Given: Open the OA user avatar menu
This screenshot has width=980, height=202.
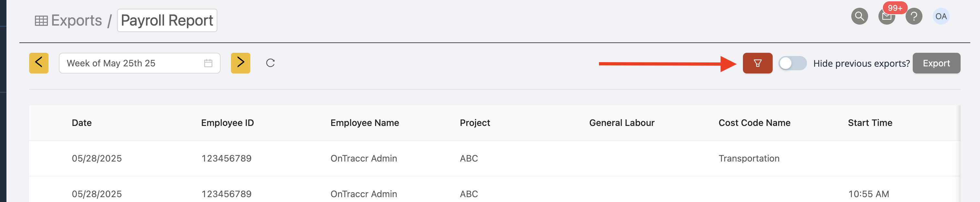Looking at the screenshot, I should tap(941, 17).
